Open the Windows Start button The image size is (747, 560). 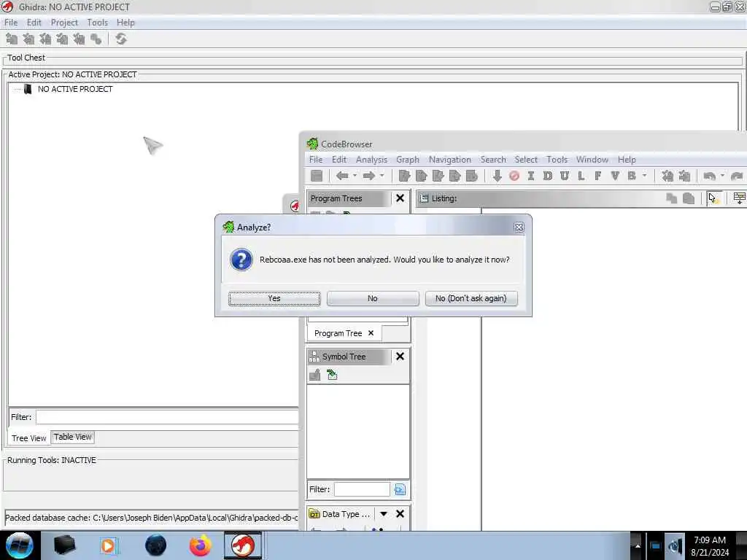point(20,545)
